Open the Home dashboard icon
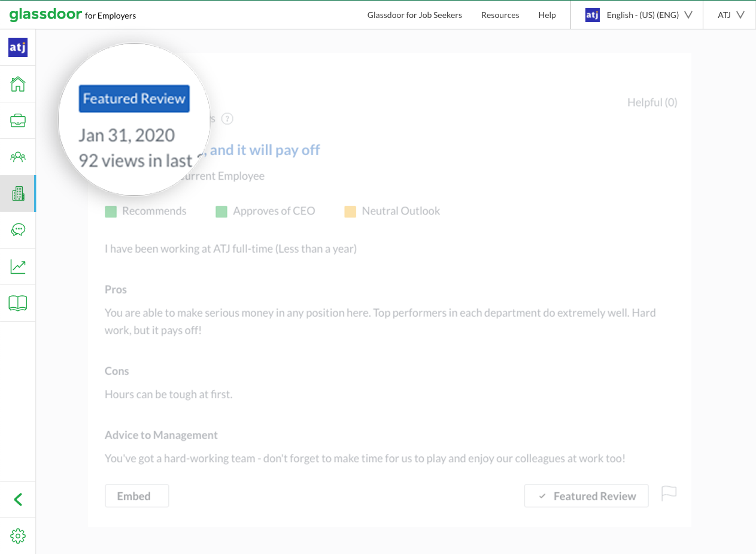 tap(18, 84)
